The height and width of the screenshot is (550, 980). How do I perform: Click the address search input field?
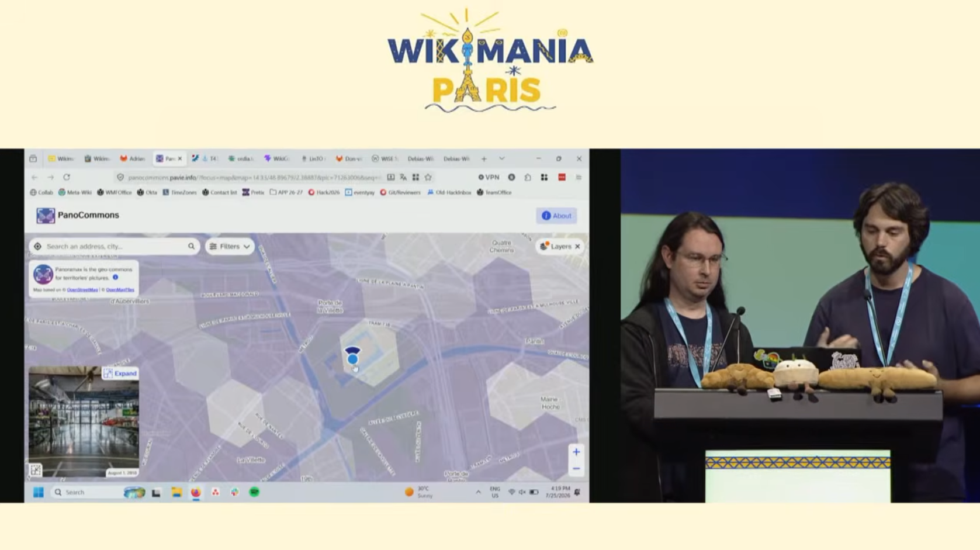point(115,247)
